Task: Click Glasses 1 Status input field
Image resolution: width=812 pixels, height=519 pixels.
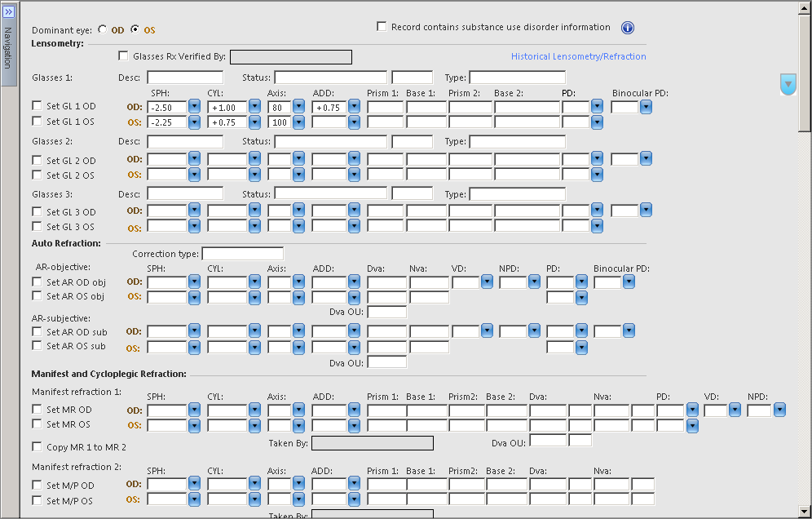Action: click(330, 78)
